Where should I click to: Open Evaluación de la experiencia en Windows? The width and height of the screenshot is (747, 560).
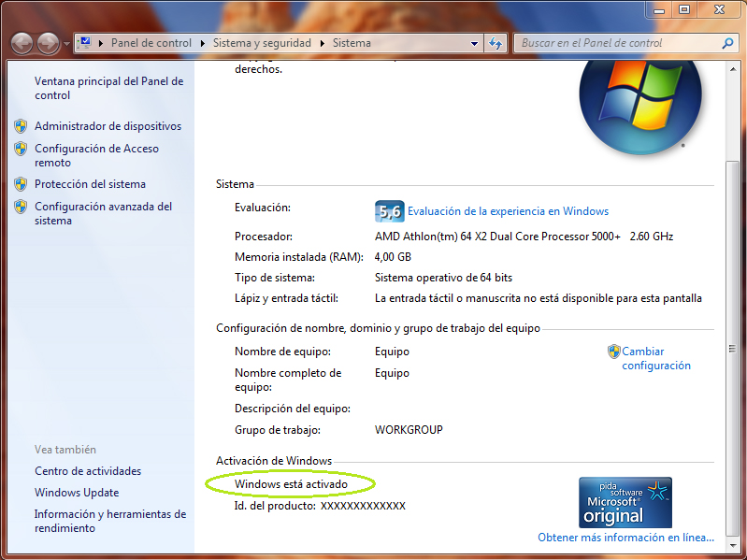[x=509, y=211]
